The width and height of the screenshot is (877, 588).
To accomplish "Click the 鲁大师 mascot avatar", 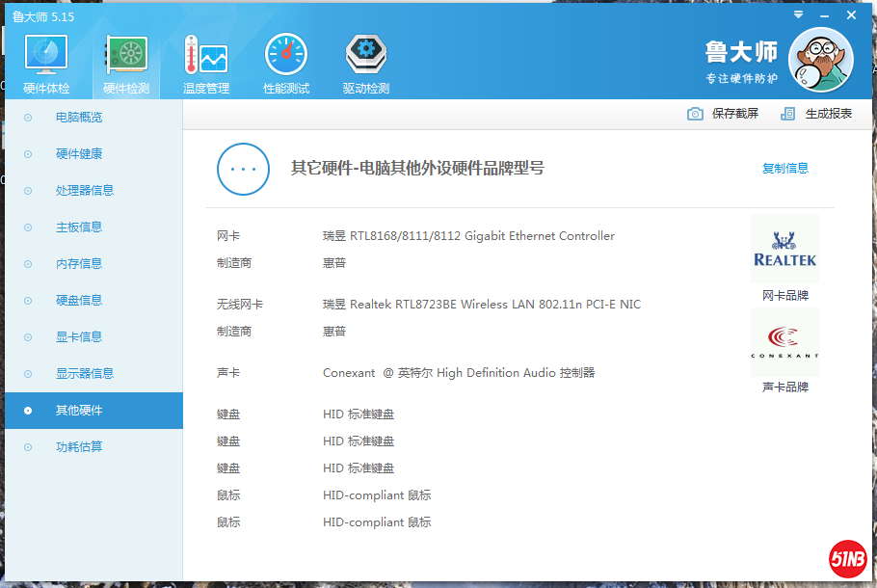I will 820,60.
